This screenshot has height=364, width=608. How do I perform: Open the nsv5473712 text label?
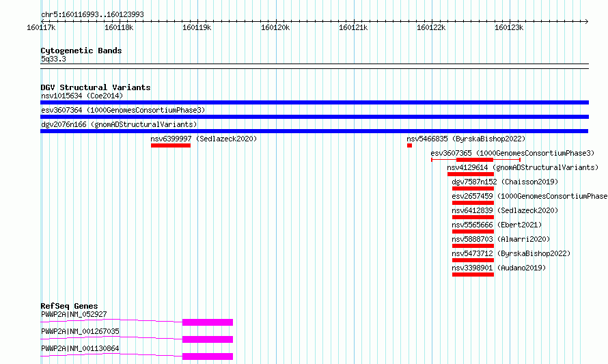tap(472, 253)
